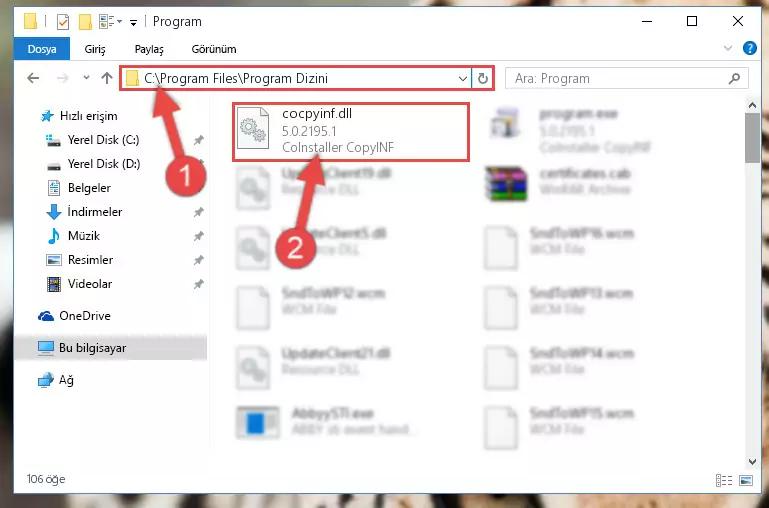The height and width of the screenshot is (508, 769).
Task: Open the Görünüm ribbon tab
Action: click(x=214, y=49)
